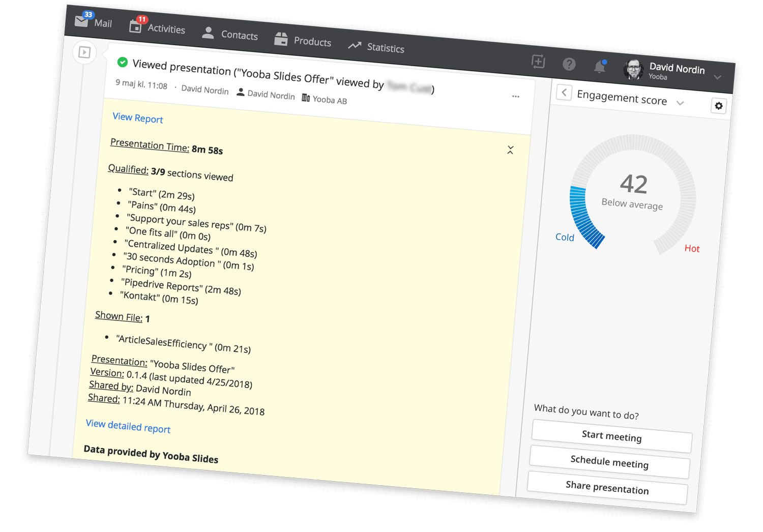Click the Presentation Time label

coord(150,145)
